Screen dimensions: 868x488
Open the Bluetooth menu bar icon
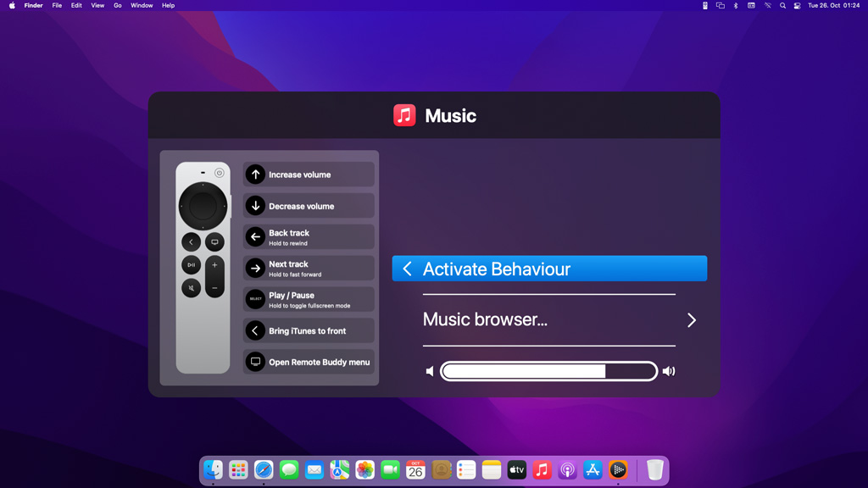(x=736, y=6)
